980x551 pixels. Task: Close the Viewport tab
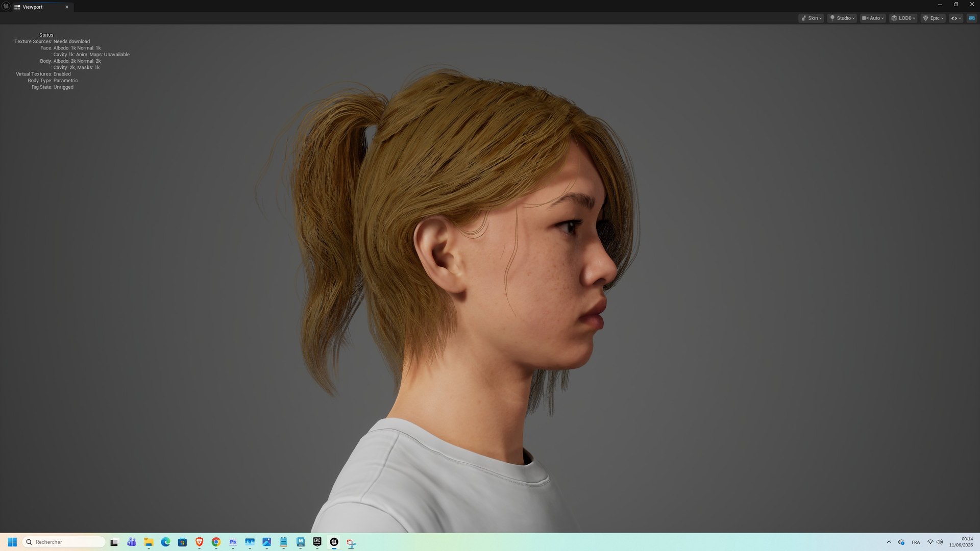67,7
